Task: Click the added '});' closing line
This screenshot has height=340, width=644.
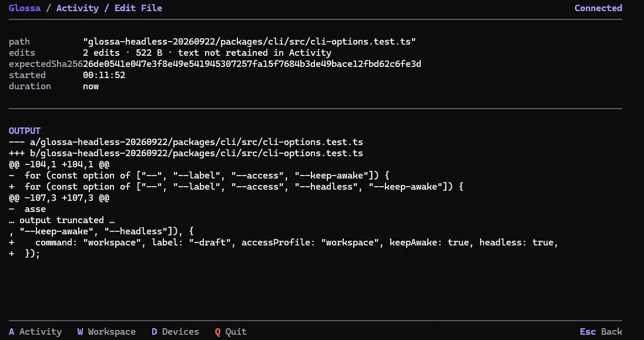Action: (x=25, y=254)
